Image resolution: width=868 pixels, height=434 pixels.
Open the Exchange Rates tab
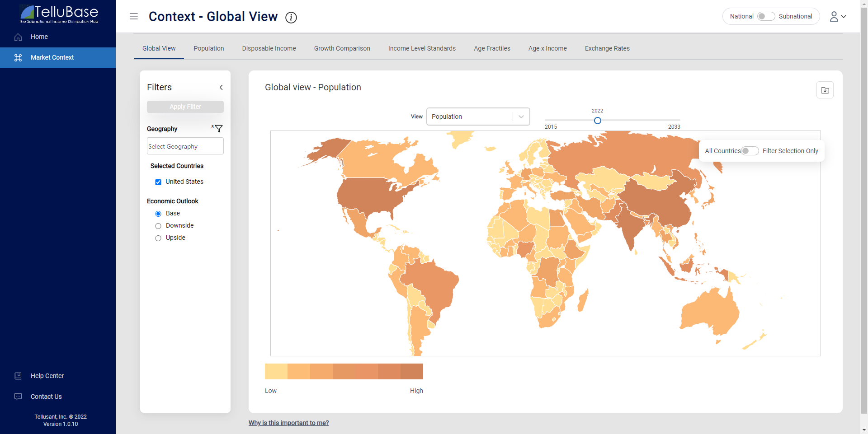(607, 48)
